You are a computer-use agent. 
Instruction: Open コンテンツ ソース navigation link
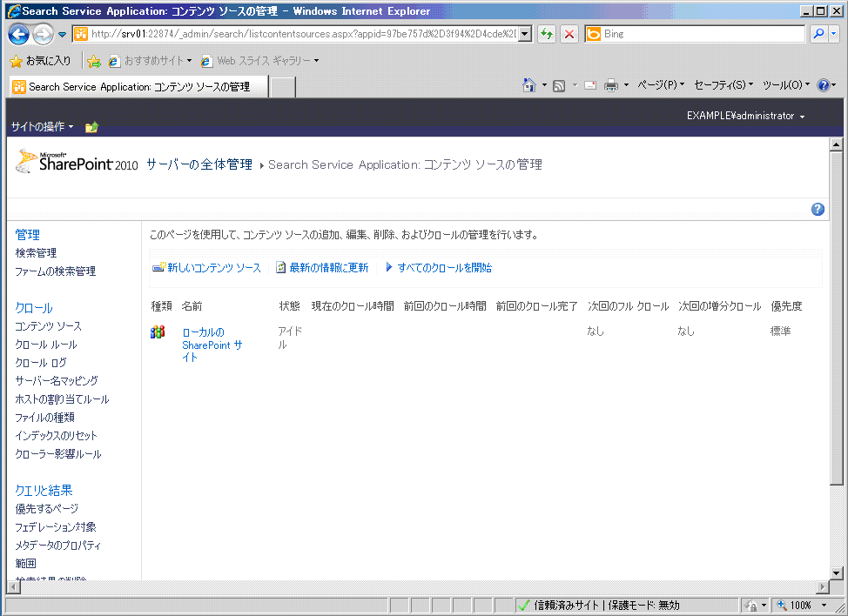[48, 326]
